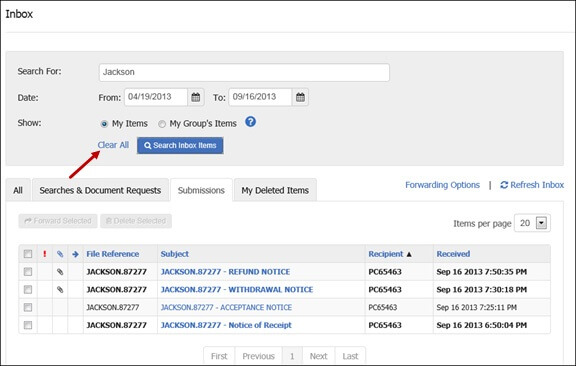Screen dimensions: 576x366
Task: Select the My Items radio button
Action: point(104,124)
